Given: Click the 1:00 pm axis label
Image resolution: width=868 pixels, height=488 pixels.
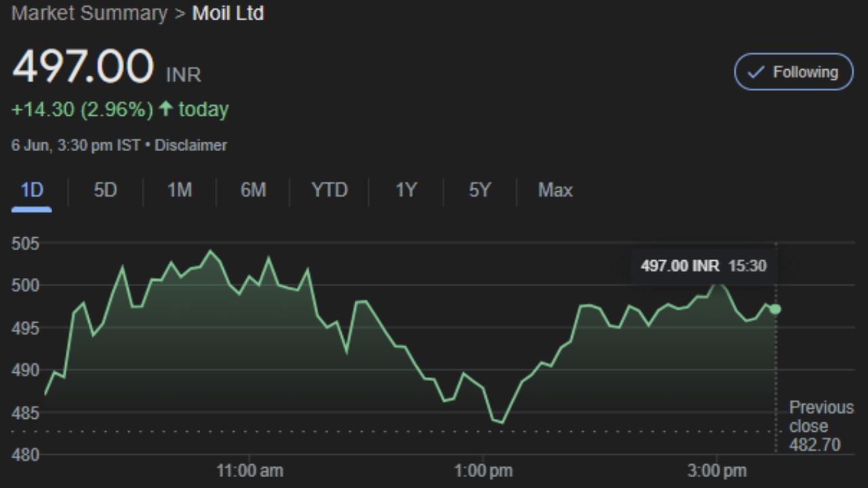Looking at the screenshot, I should coord(483,470).
